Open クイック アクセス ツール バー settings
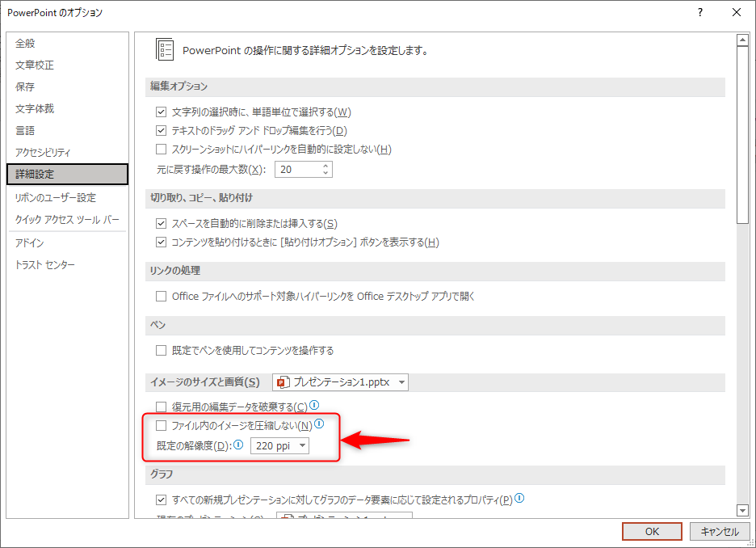 click(x=67, y=220)
